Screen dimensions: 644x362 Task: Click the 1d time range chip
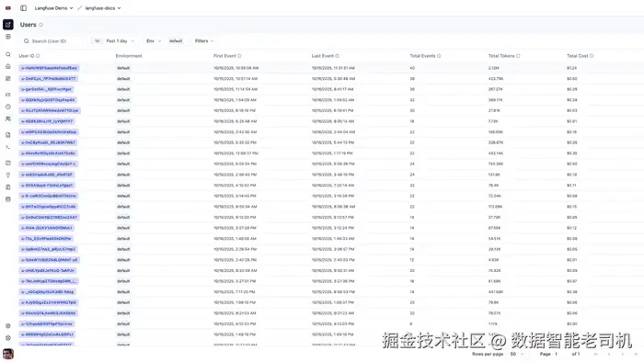[97, 41]
